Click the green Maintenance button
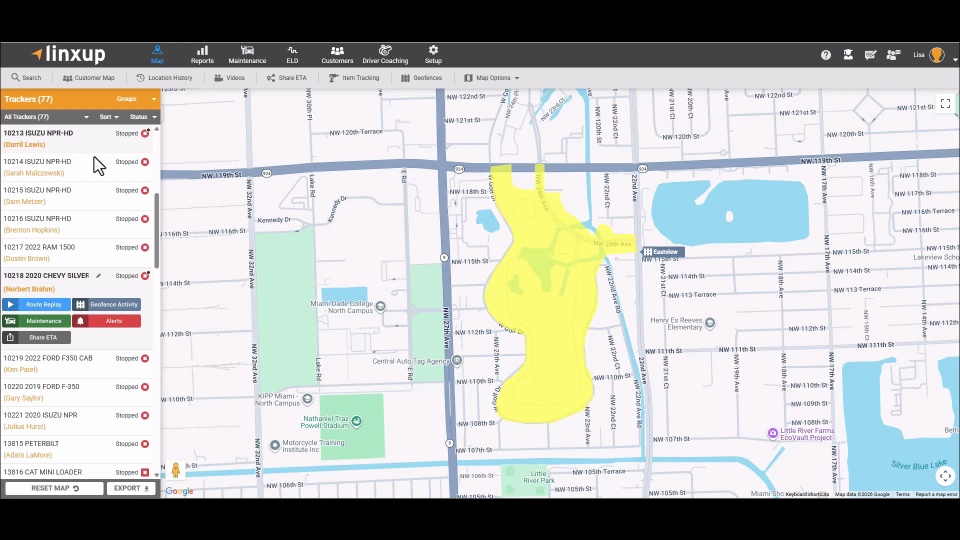 (36, 321)
